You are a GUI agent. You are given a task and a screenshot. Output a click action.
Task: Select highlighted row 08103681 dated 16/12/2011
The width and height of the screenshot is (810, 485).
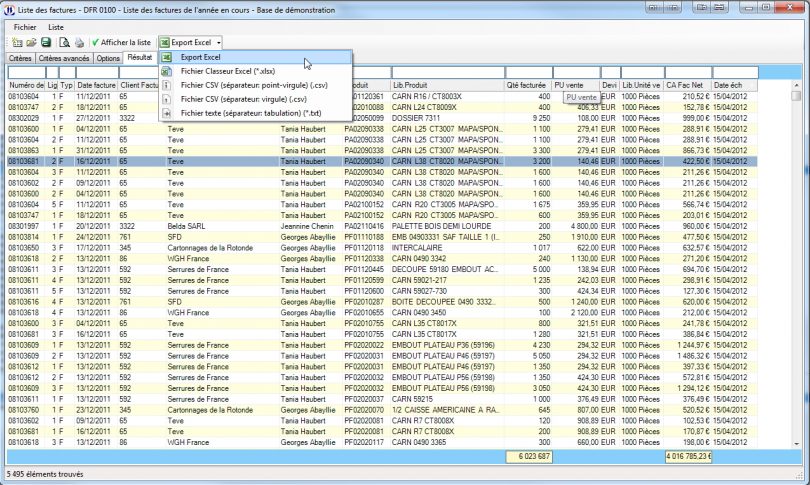382,162
